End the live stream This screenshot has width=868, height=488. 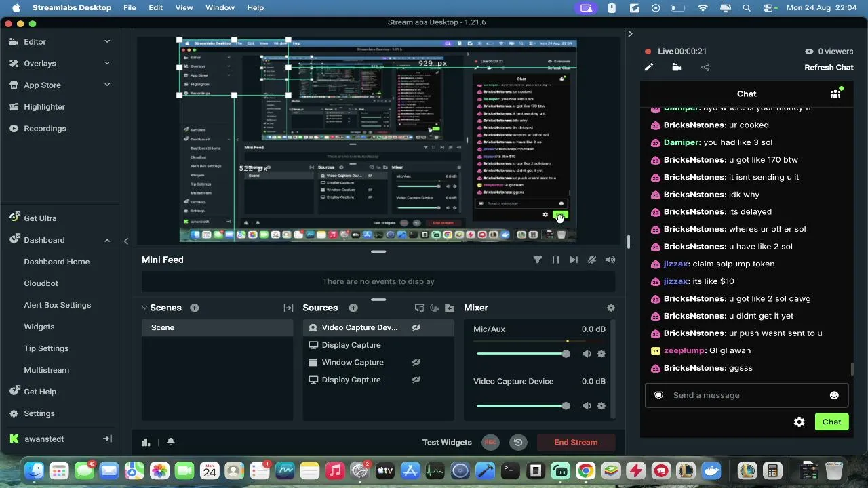pos(576,442)
